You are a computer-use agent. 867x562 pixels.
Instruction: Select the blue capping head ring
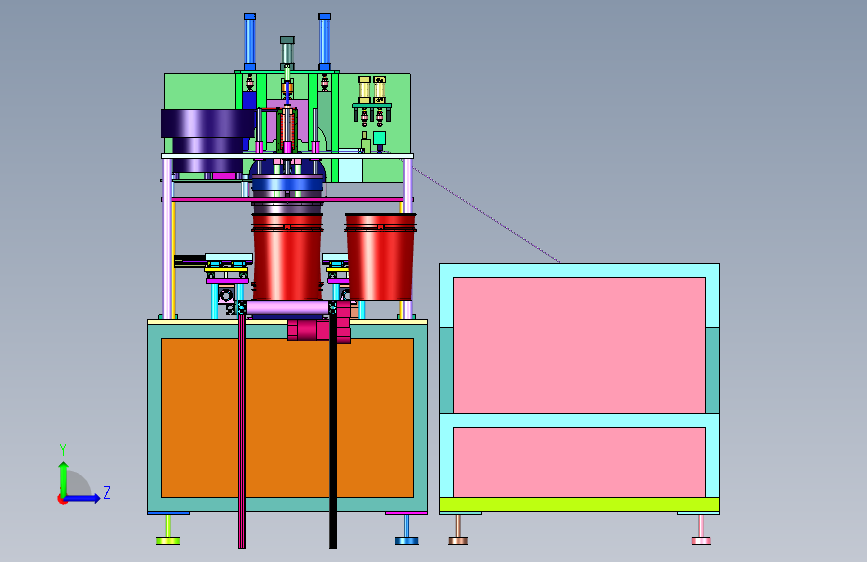287,184
